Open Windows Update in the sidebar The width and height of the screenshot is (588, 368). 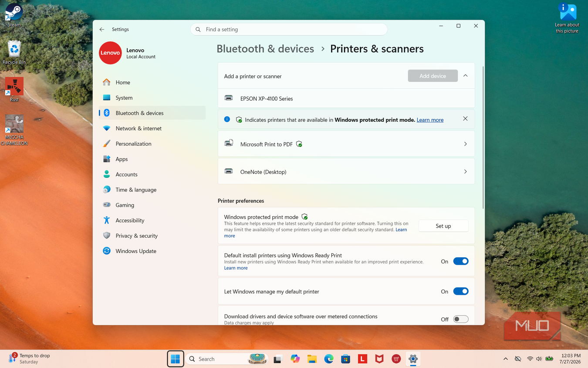[152, 251]
